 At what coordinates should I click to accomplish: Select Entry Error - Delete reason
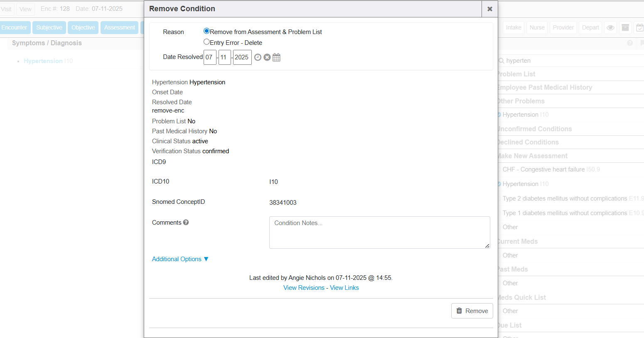206,42
